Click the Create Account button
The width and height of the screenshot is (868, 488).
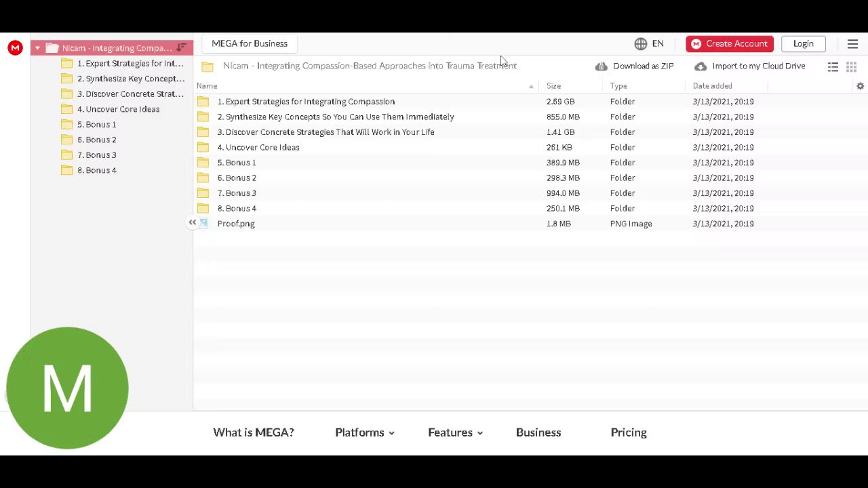(730, 43)
